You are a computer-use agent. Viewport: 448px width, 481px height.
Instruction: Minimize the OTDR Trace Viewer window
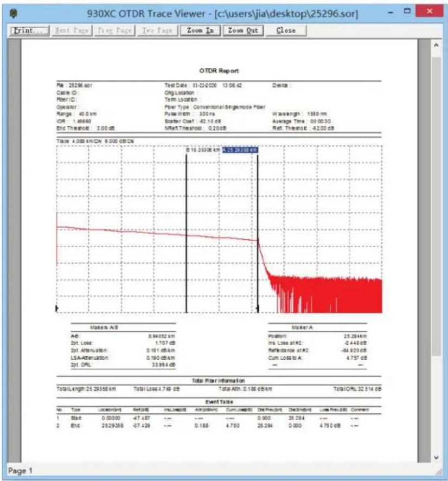(x=391, y=12)
